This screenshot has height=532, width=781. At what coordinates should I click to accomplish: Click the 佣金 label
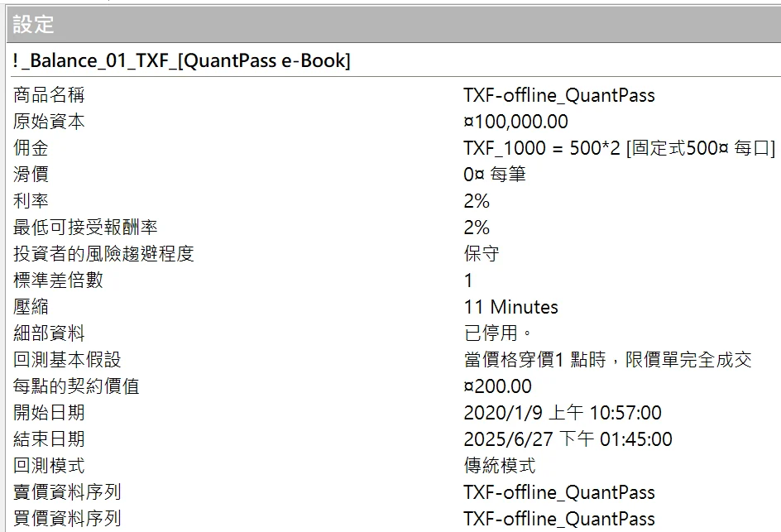pyautogui.click(x=31, y=147)
